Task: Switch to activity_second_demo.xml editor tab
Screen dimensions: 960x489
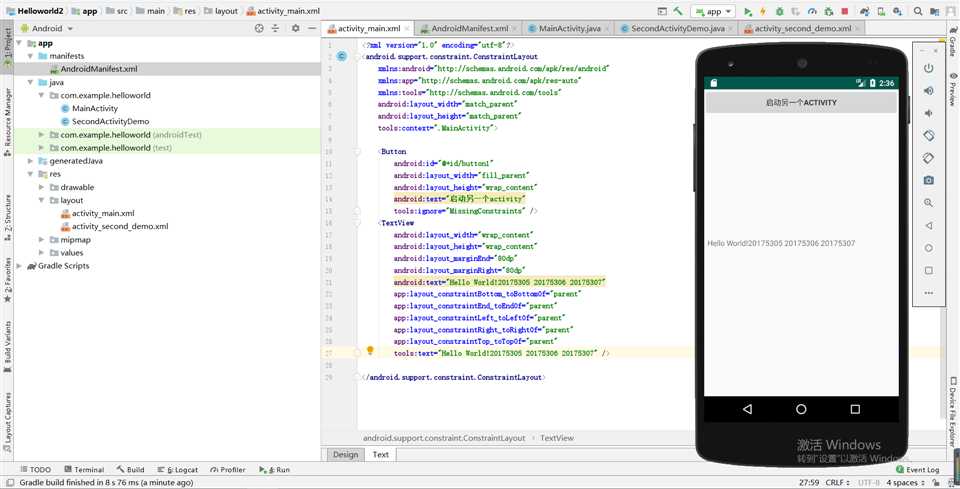Action: pos(802,28)
